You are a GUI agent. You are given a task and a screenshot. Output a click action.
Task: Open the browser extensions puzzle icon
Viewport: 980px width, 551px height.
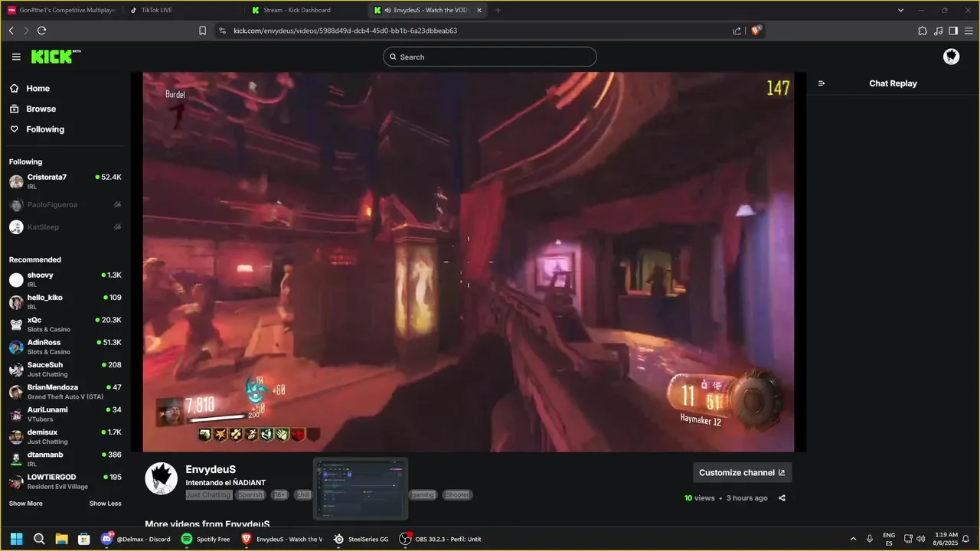(922, 31)
